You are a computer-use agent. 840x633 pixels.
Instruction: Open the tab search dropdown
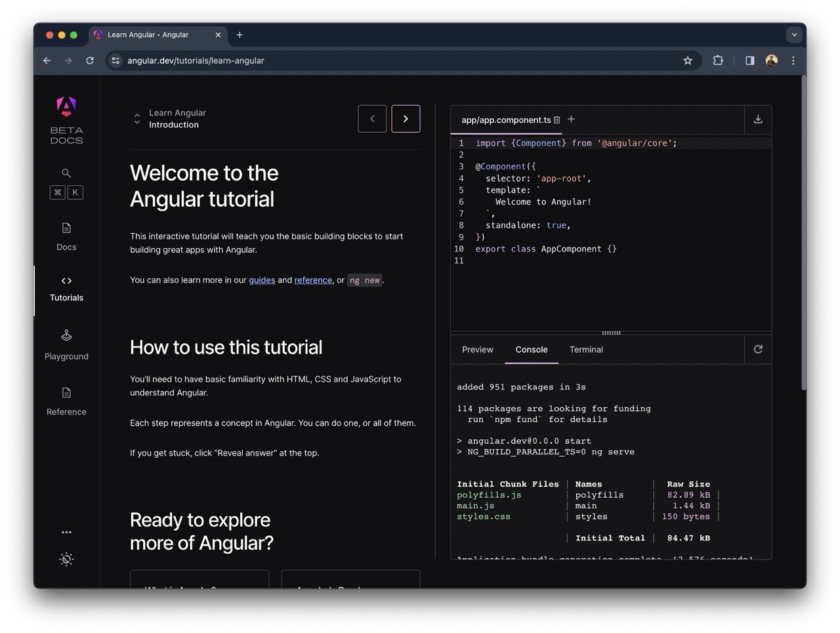coord(794,35)
